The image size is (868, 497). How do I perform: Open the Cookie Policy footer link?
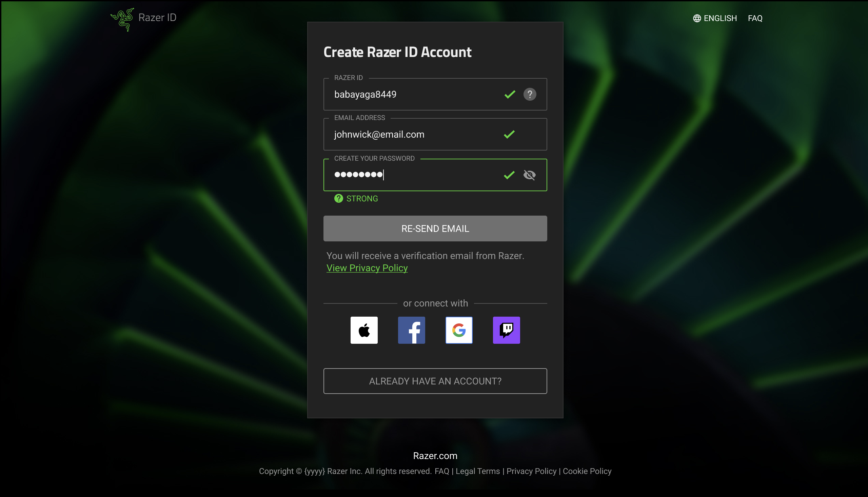pos(587,471)
